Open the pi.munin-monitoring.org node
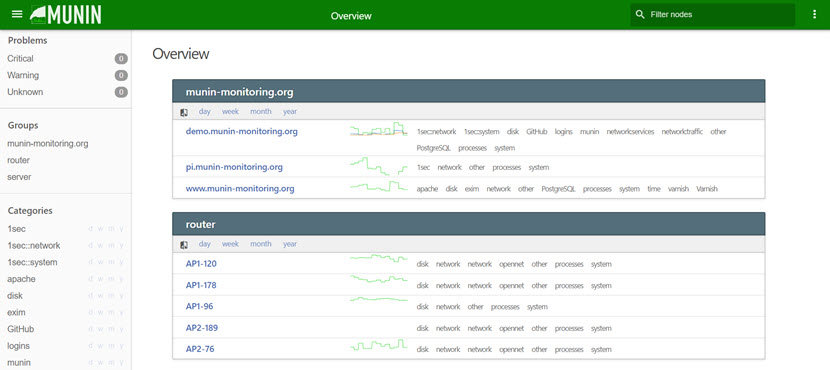This screenshot has height=370, width=830. 234,167
